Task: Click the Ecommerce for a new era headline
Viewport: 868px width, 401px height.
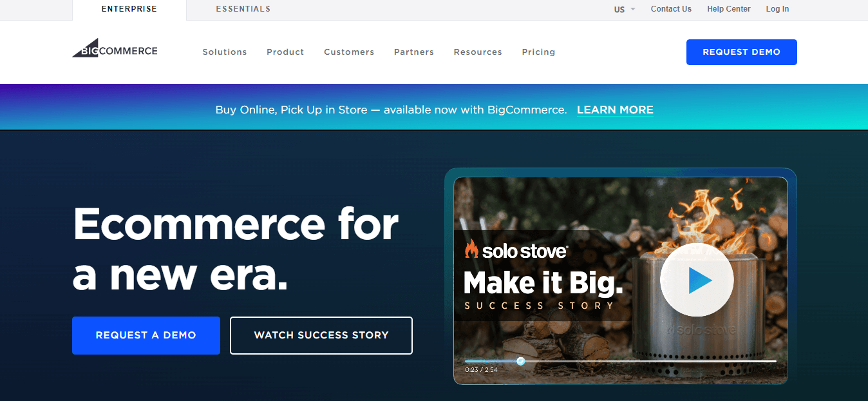Action: point(236,249)
